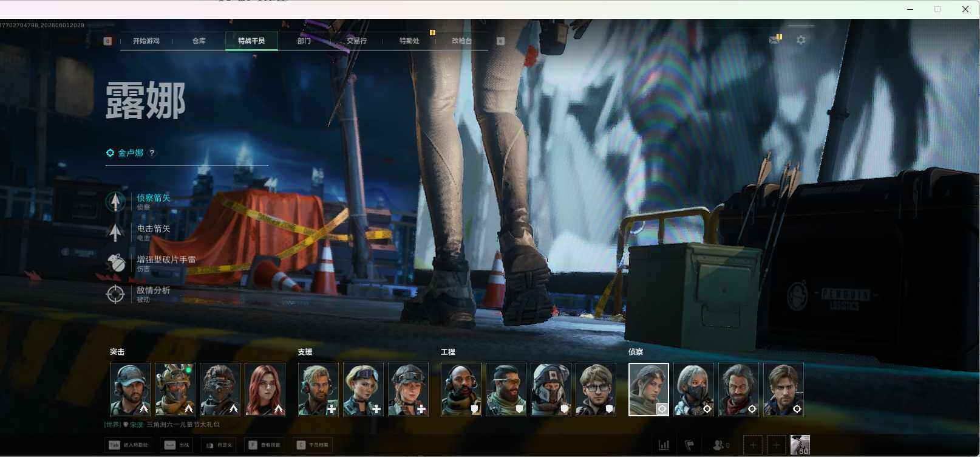Viewport: 980px width, 457px height.
Task: Choose the older bearded 侦察 operator
Action: (x=738, y=390)
